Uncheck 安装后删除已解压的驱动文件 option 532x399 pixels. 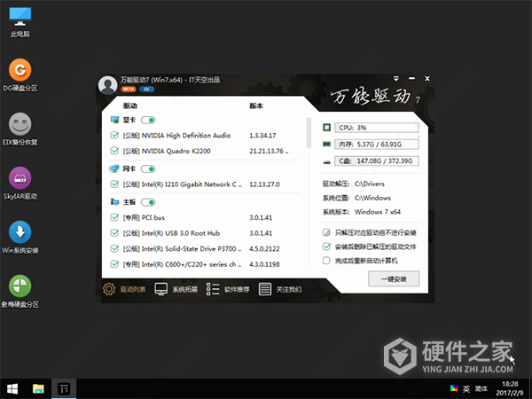coord(326,246)
